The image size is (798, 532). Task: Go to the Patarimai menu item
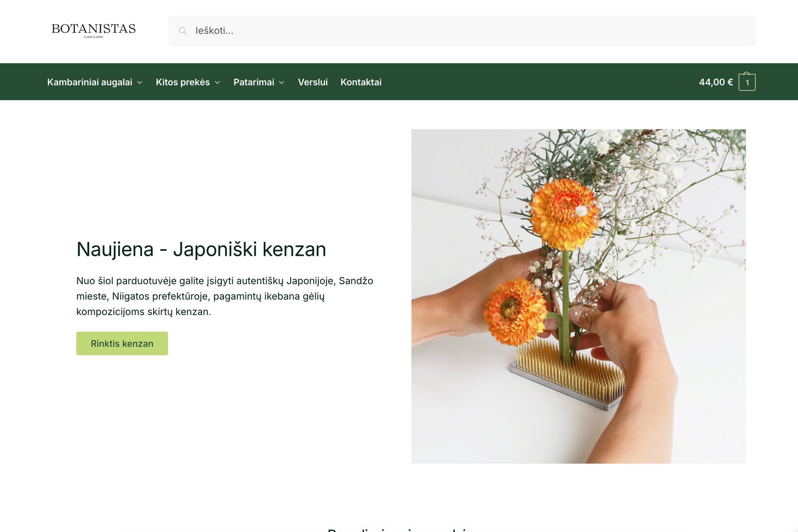pos(253,82)
